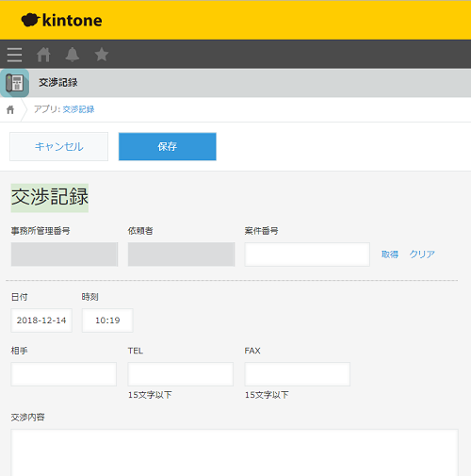Click the kintone logo in the header
471x476 pixels.
coord(61,21)
